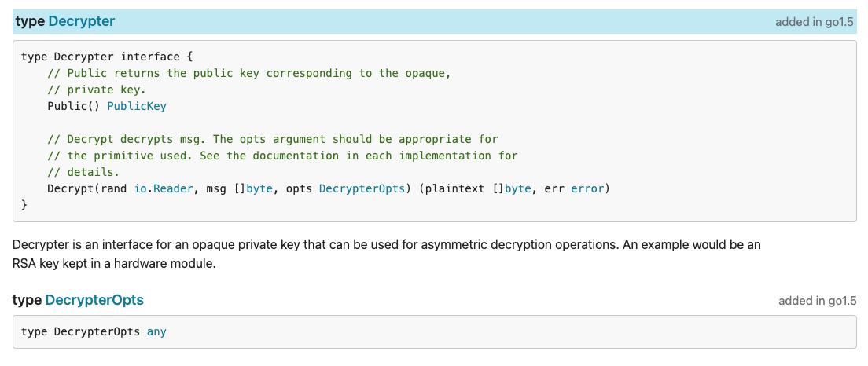Image resolution: width=868 pixels, height=366 pixels.
Task: Click comment line starting 'the primitive used'
Action: click(x=282, y=156)
